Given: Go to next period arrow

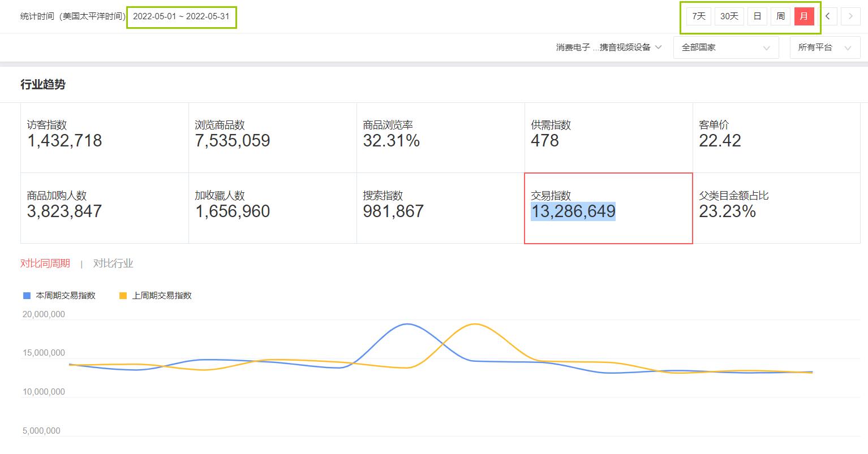Looking at the screenshot, I should click(850, 16).
